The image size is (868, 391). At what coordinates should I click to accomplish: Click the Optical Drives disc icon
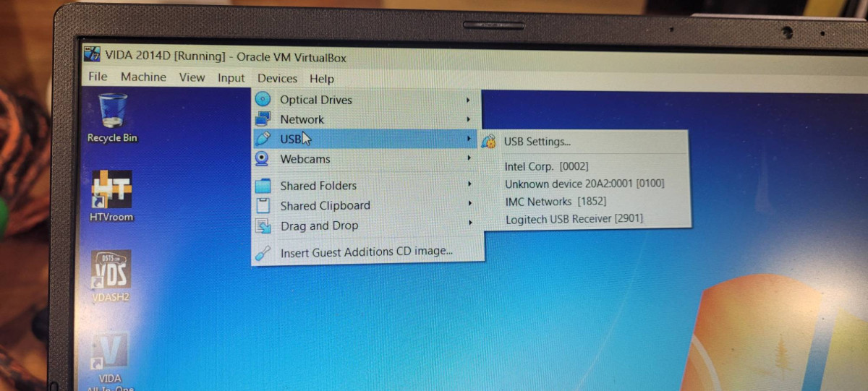263,100
